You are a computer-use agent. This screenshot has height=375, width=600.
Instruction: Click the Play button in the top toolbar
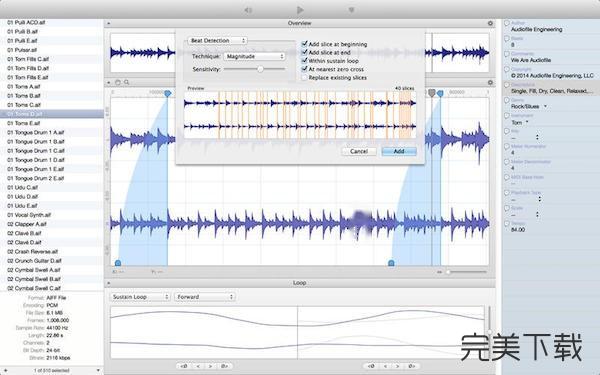300,10
